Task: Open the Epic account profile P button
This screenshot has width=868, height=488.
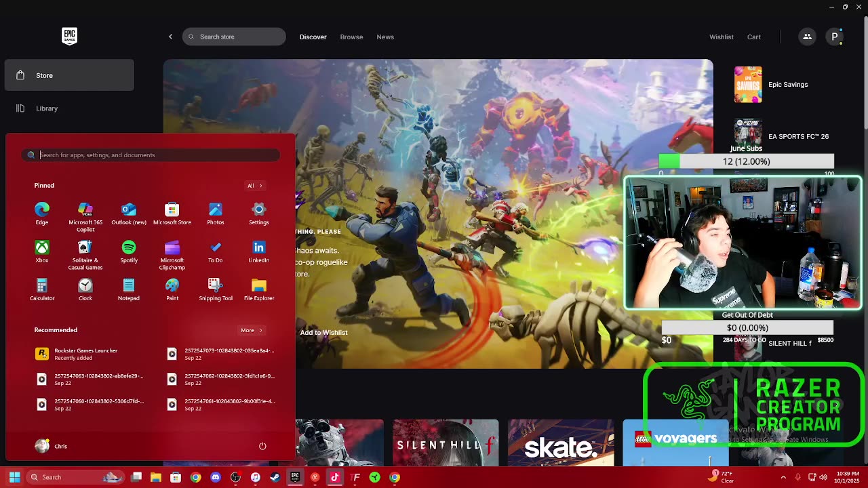Action: click(834, 37)
